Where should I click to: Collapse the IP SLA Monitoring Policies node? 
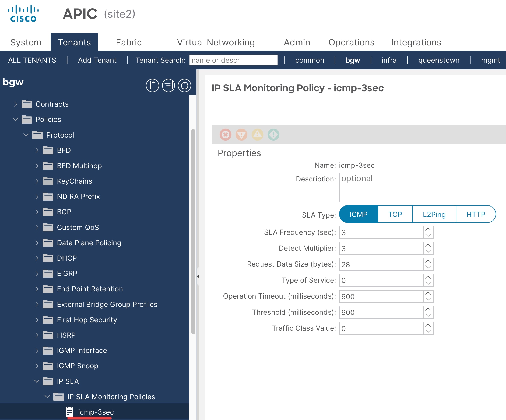tap(47, 396)
